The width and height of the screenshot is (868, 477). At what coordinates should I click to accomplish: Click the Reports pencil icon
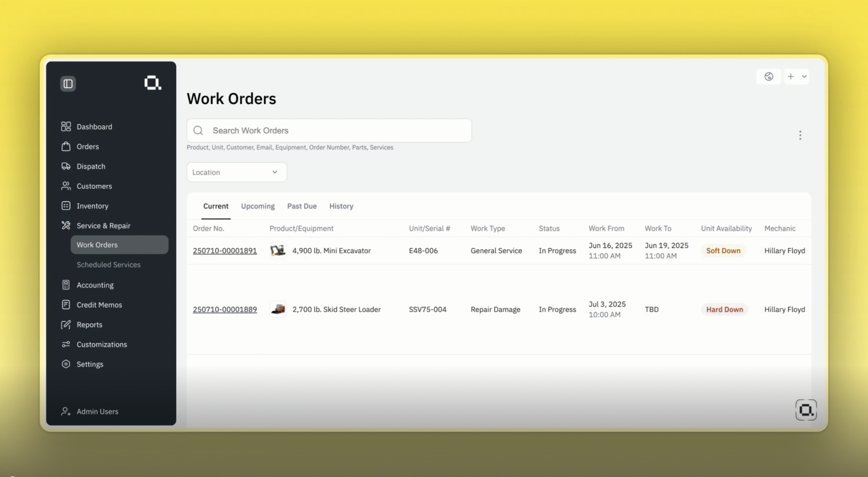[x=66, y=324]
